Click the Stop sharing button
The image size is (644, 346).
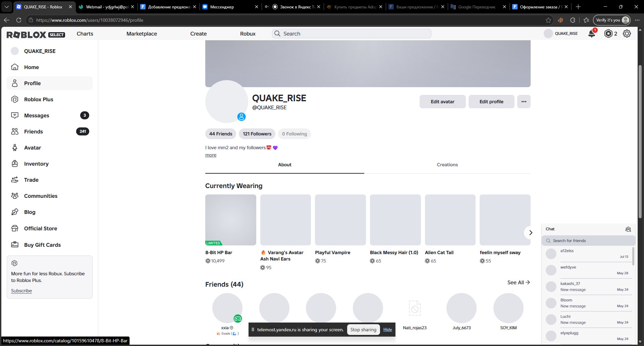pos(363,330)
